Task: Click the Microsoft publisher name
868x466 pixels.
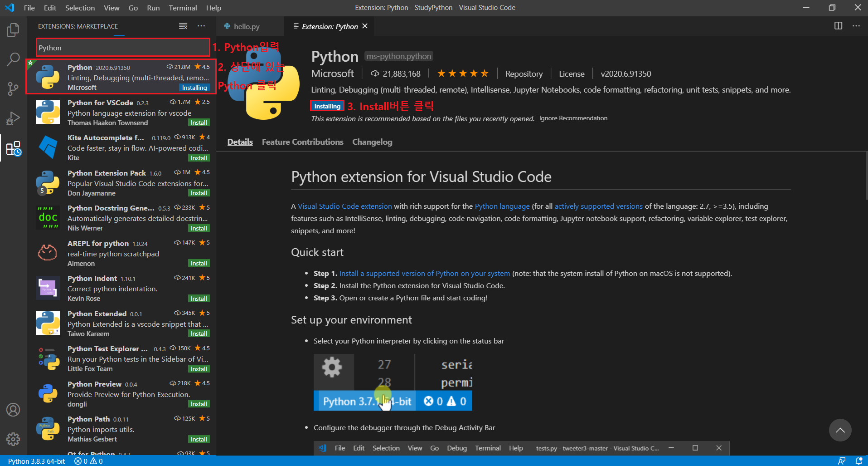Action: [x=333, y=74]
